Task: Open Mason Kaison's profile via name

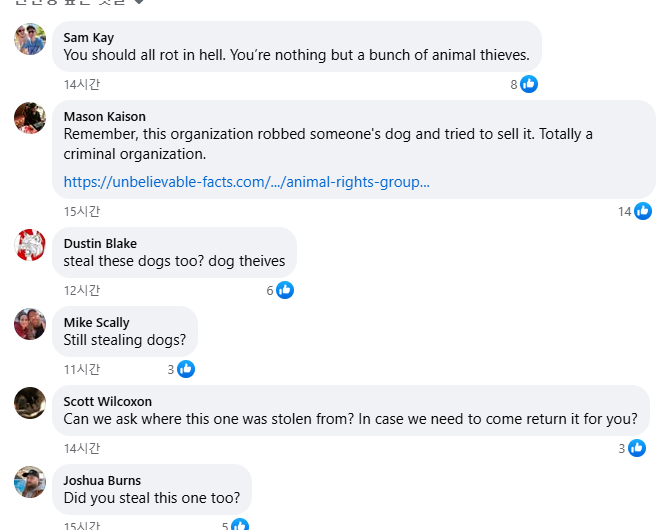Action: pyautogui.click(x=104, y=117)
